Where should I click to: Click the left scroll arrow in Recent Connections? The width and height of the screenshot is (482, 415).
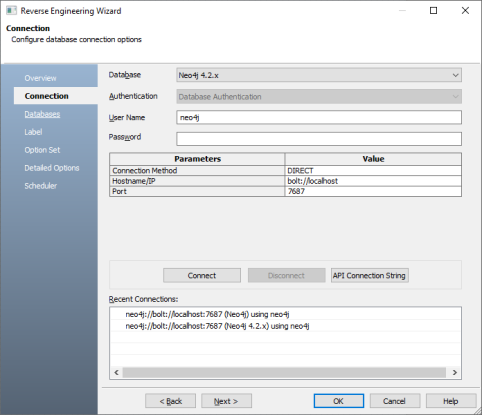(x=116, y=372)
